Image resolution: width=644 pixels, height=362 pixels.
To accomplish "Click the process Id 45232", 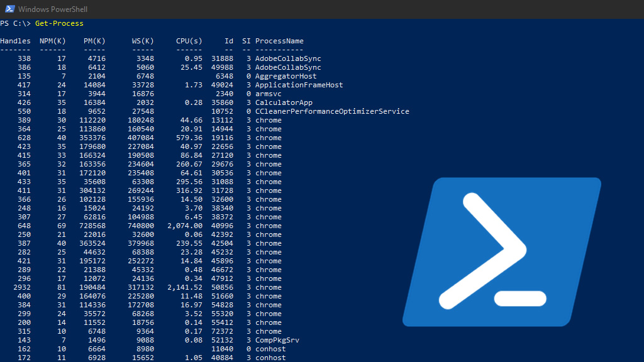I will click(x=222, y=253).
